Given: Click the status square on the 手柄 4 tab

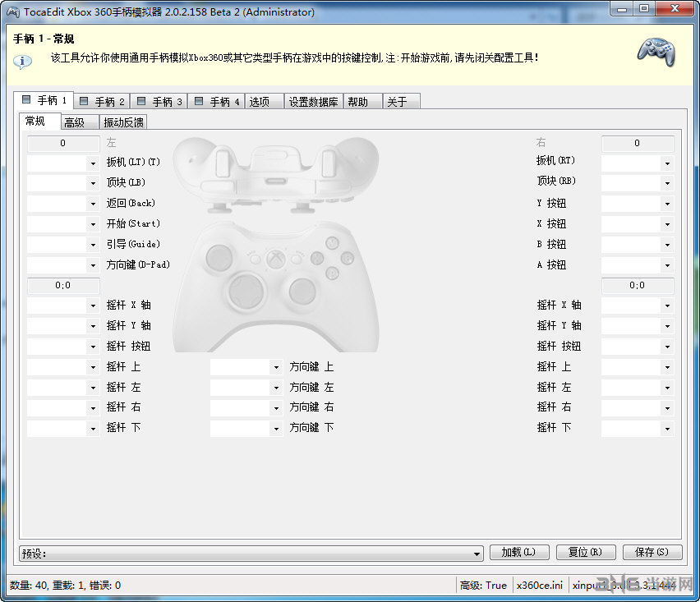Looking at the screenshot, I should tap(199, 101).
